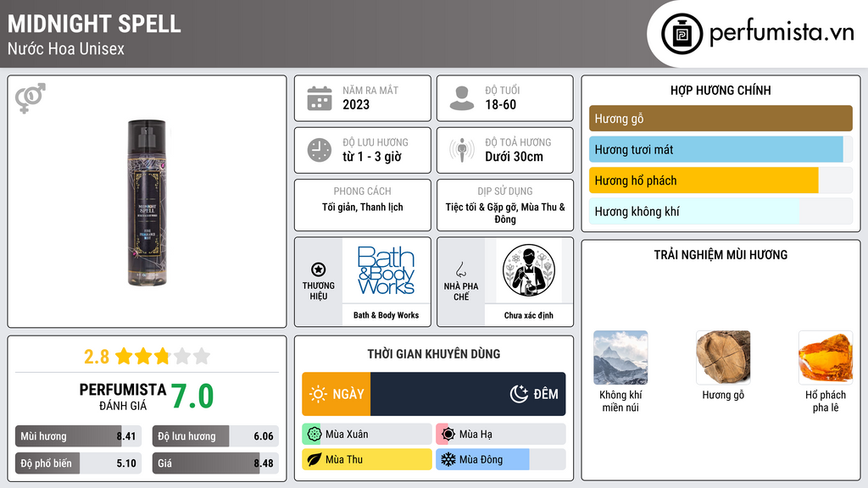Click the Mùa Xuân season label
This screenshot has height=488, width=868.
point(347,435)
